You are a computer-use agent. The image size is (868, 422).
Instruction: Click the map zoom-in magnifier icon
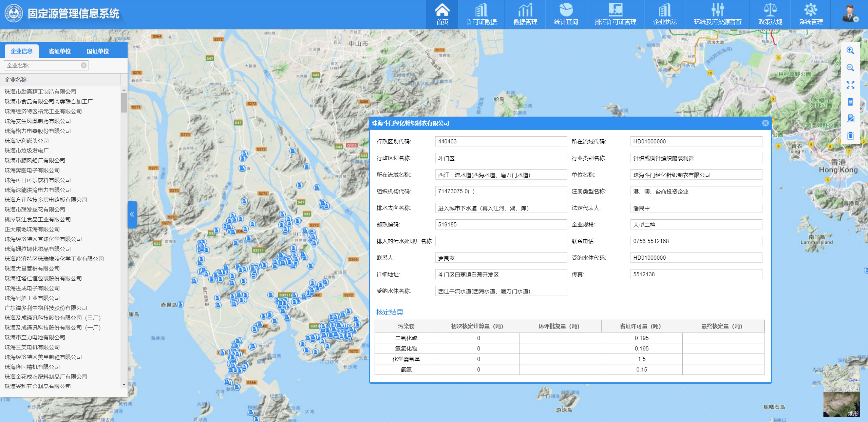tap(850, 51)
